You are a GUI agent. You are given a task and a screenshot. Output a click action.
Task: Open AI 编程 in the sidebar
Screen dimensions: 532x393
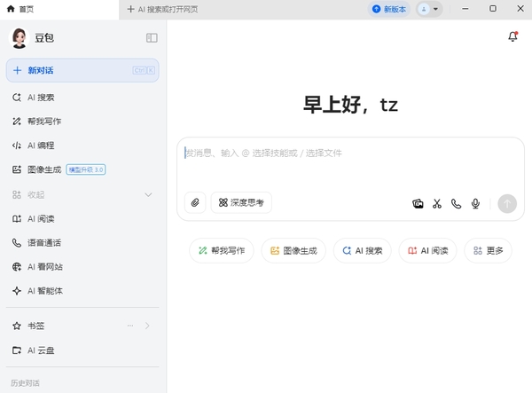(x=82, y=145)
